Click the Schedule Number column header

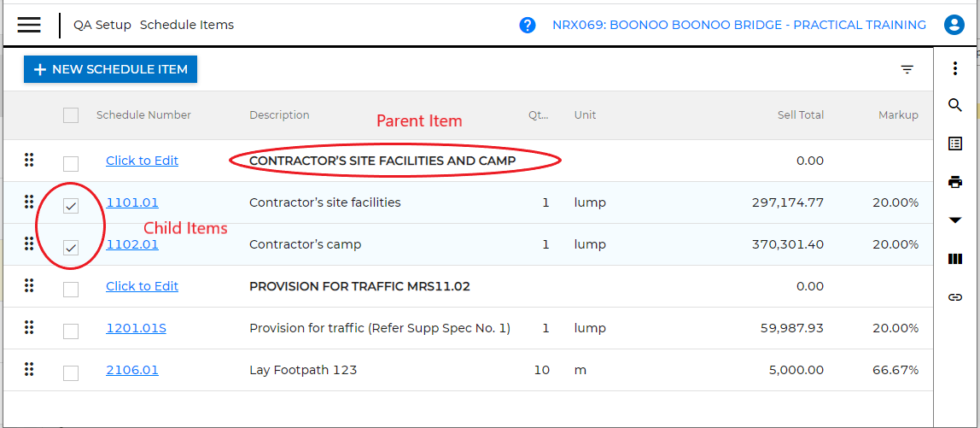143,115
